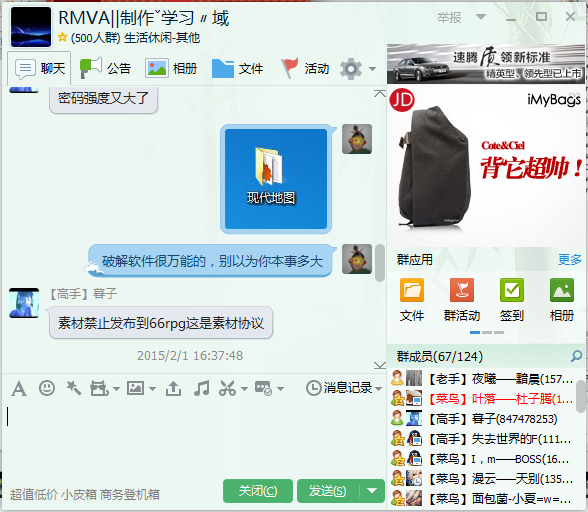Viewport: 588px width, 512px height.
Task: Click the 关闭(C) button
Action: click(x=258, y=491)
